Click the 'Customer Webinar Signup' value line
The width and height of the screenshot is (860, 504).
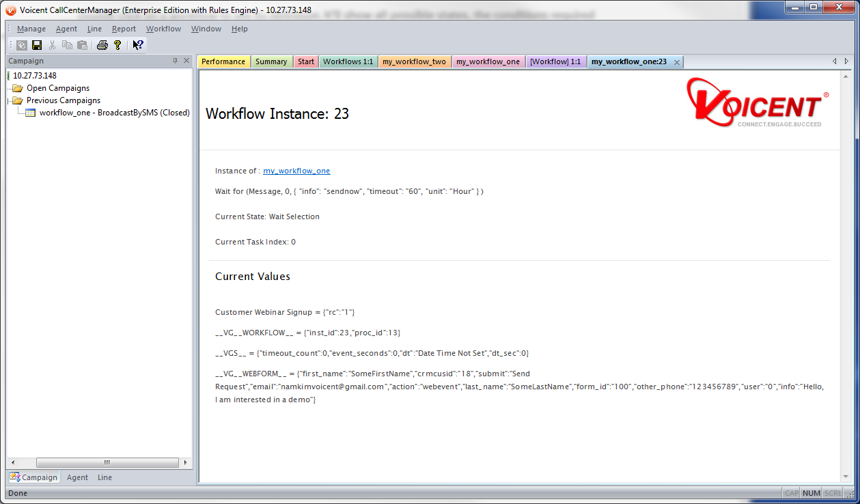coord(285,312)
